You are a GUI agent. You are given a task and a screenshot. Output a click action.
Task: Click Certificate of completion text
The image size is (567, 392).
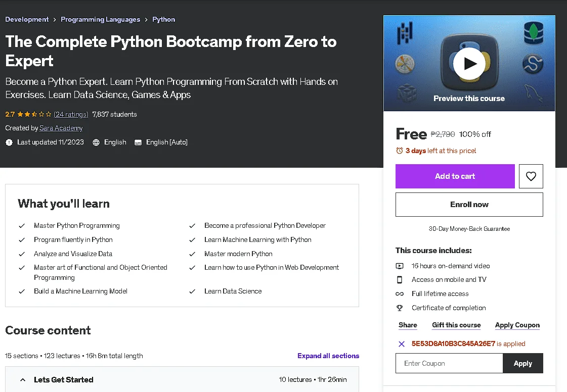click(x=449, y=308)
